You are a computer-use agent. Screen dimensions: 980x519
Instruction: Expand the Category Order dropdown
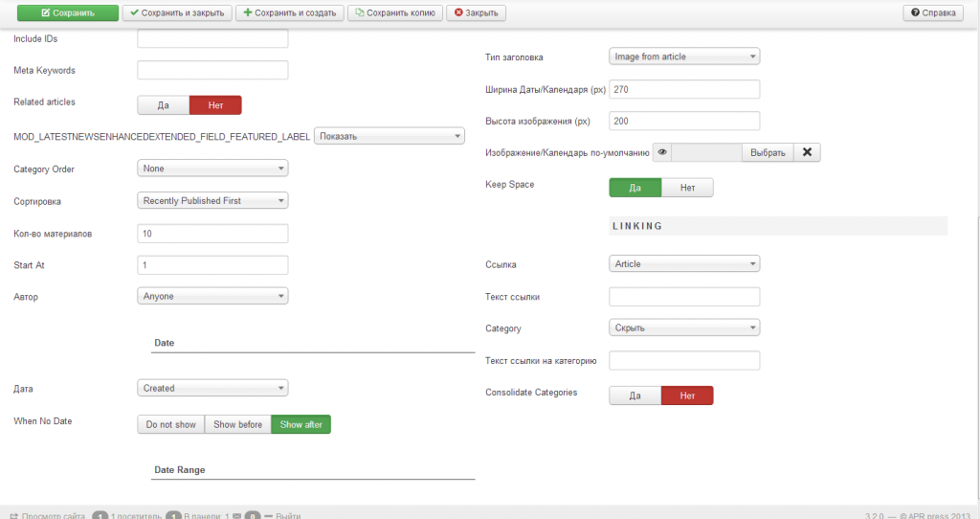click(212, 169)
